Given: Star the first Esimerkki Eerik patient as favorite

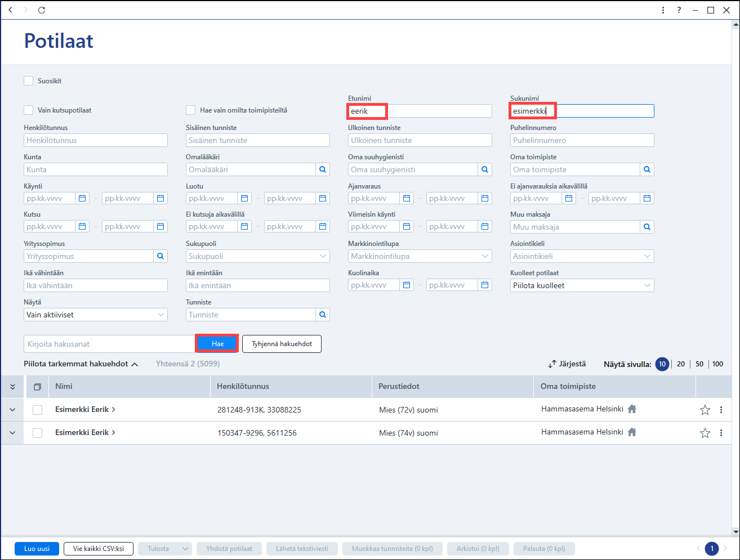Looking at the screenshot, I should pyautogui.click(x=705, y=410).
